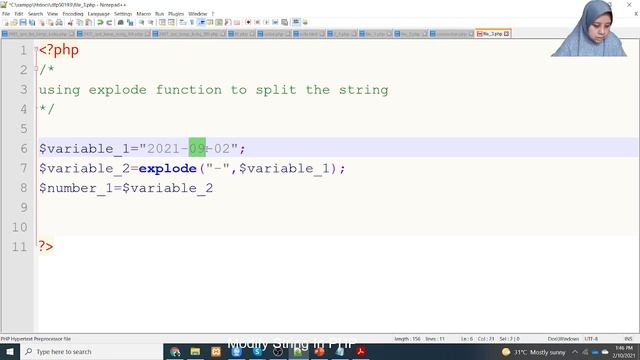Viewport: 640px width, 360px height.
Task: Close the active file_3.php tab
Action: tap(507, 34)
